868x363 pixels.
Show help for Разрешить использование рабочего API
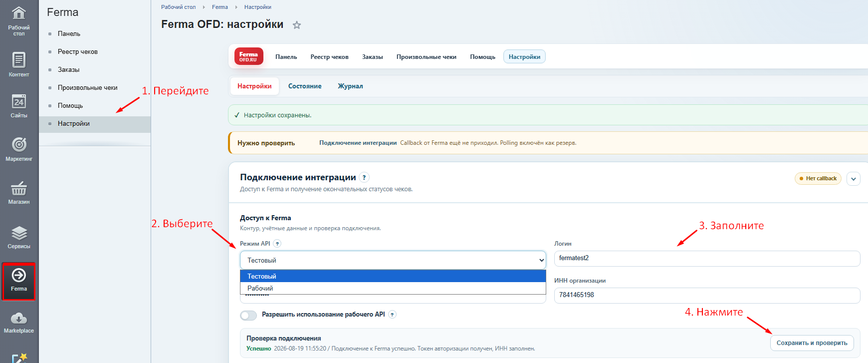(393, 315)
